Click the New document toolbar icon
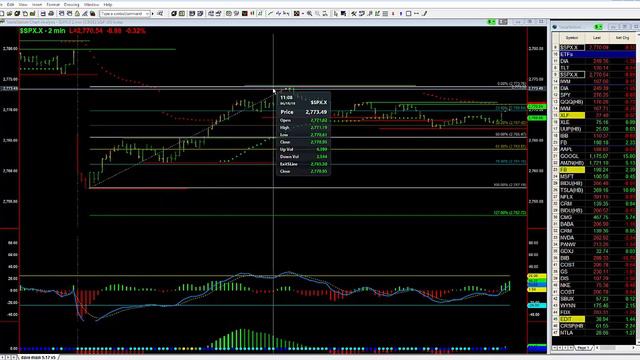Viewport: 640px width, 360px height. pos(2,13)
